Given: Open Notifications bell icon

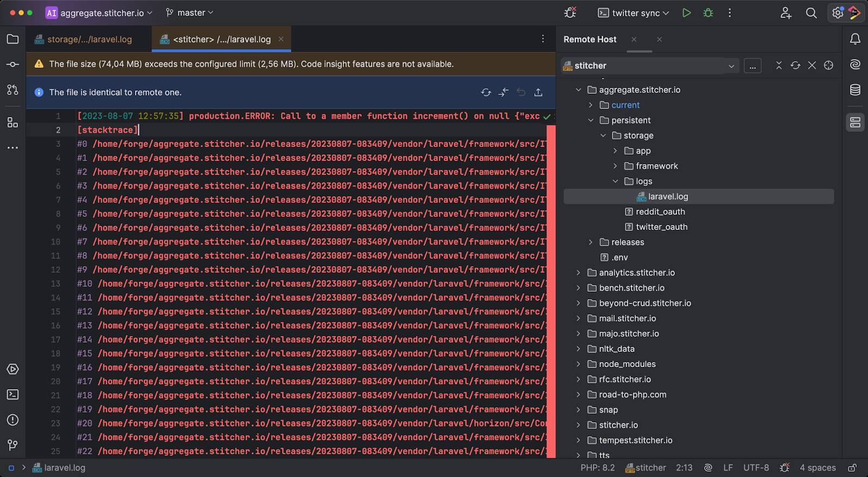Looking at the screenshot, I should coord(855,39).
